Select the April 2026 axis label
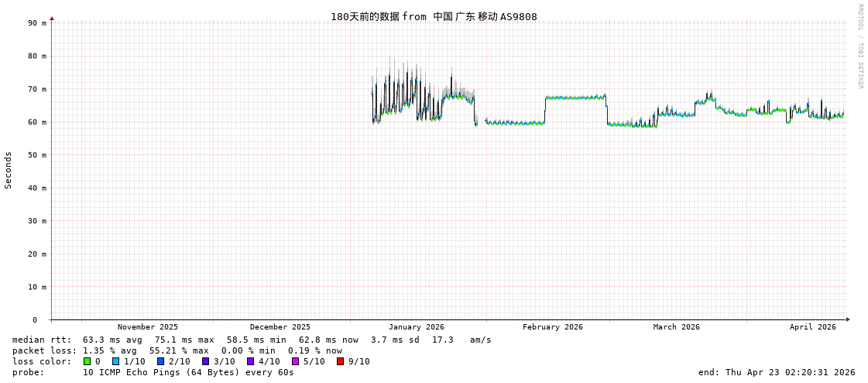This screenshot has width=868, height=383. (x=813, y=327)
